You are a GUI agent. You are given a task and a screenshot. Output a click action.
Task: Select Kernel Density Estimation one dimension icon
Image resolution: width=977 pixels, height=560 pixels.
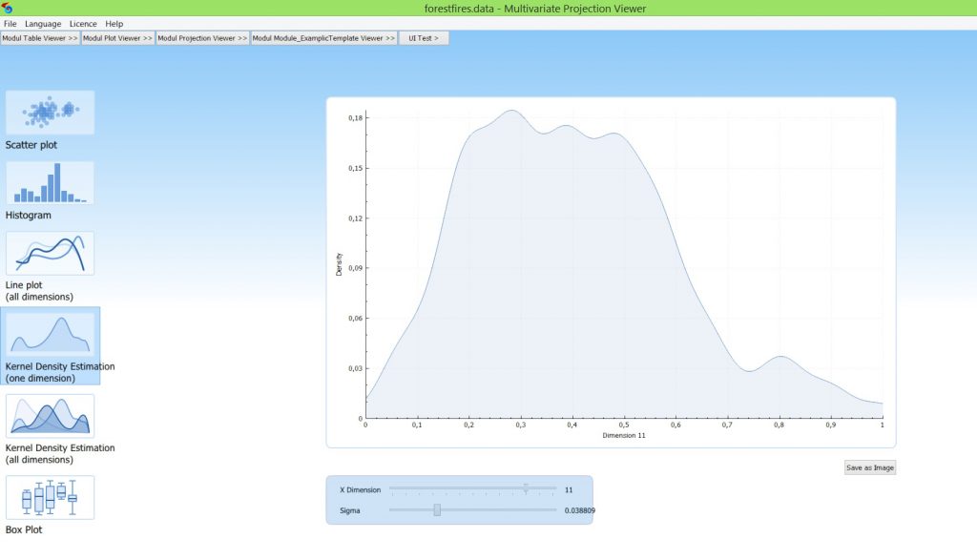[51, 334]
